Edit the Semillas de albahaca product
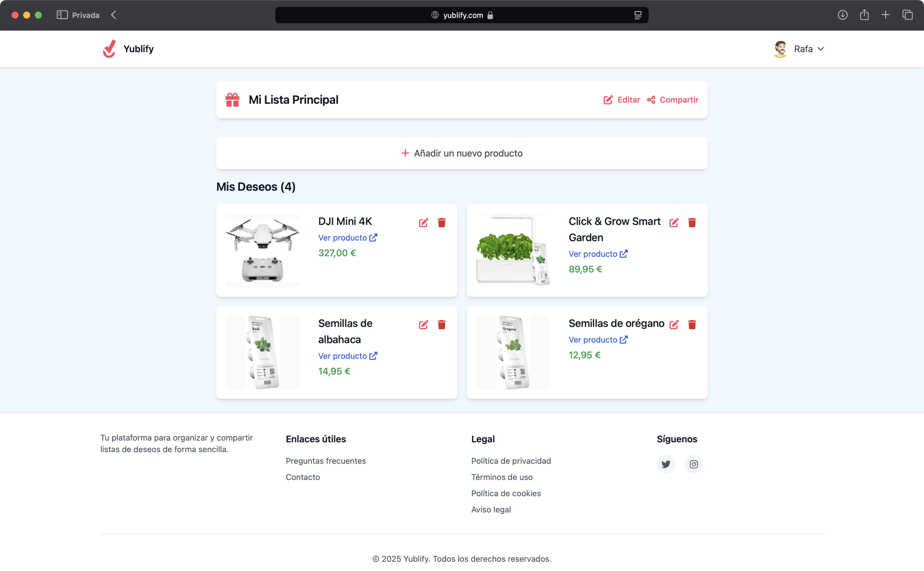 tap(423, 324)
